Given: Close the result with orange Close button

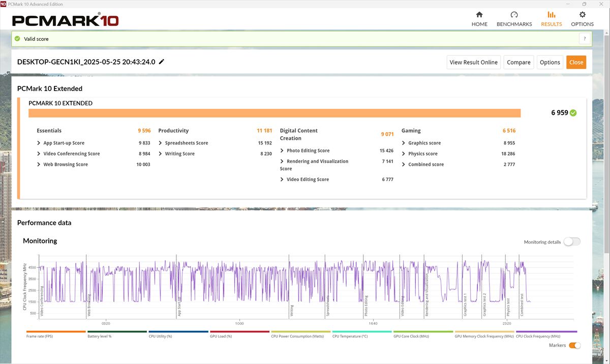Looking at the screenshot, I should 576,62.
